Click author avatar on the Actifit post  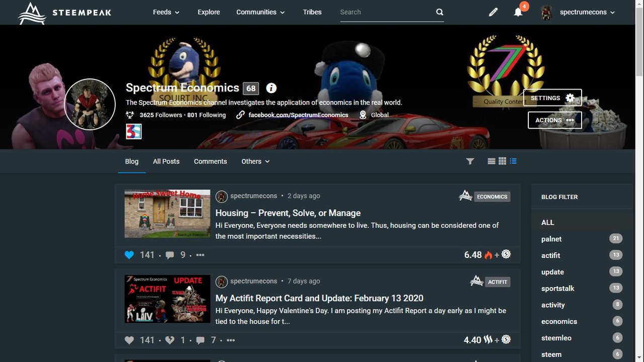pos(221,282)
